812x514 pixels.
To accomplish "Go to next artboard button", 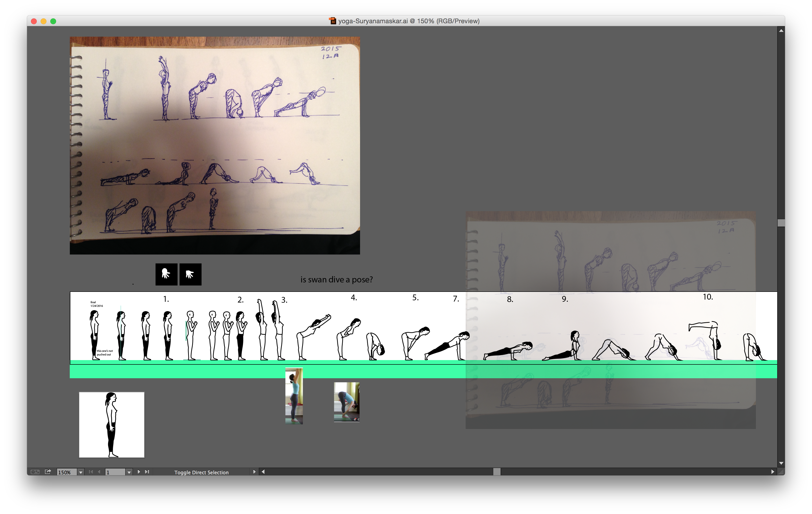I will click(x=139, y=472).
